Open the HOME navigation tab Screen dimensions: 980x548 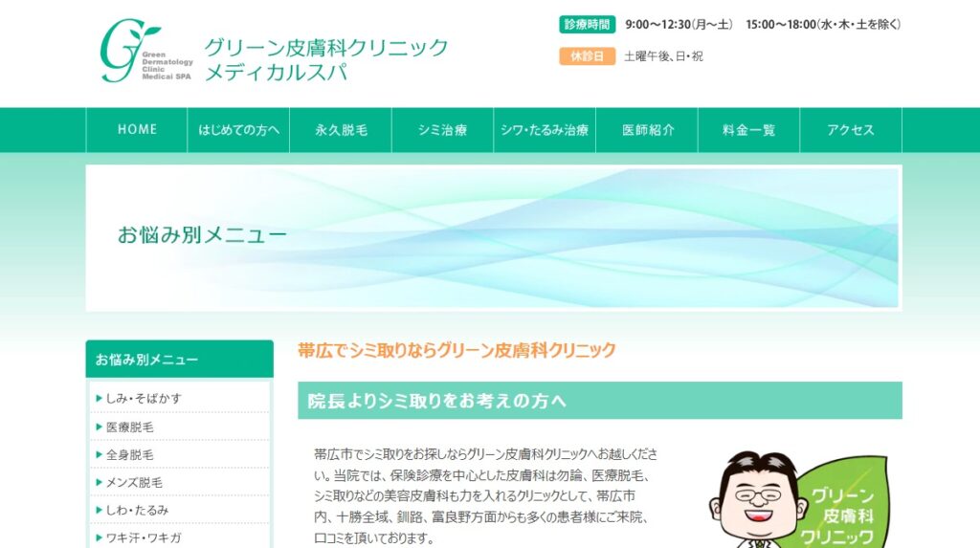point(137,130)
